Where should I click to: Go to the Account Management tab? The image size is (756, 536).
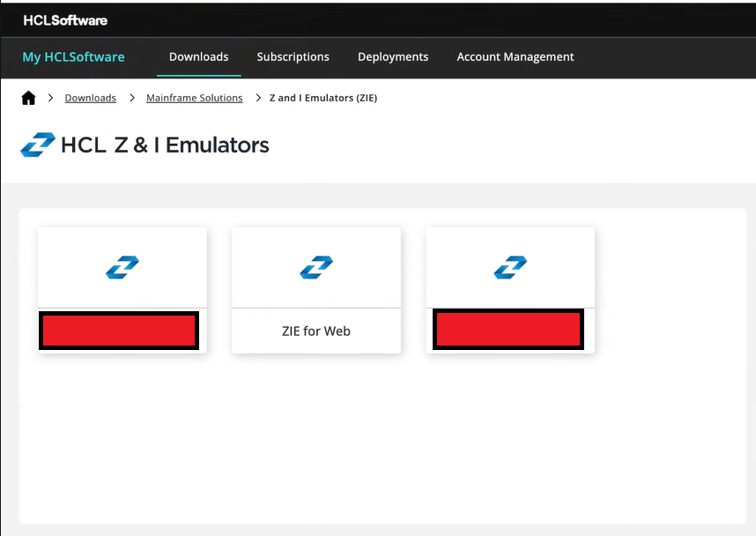pos(515,57)
